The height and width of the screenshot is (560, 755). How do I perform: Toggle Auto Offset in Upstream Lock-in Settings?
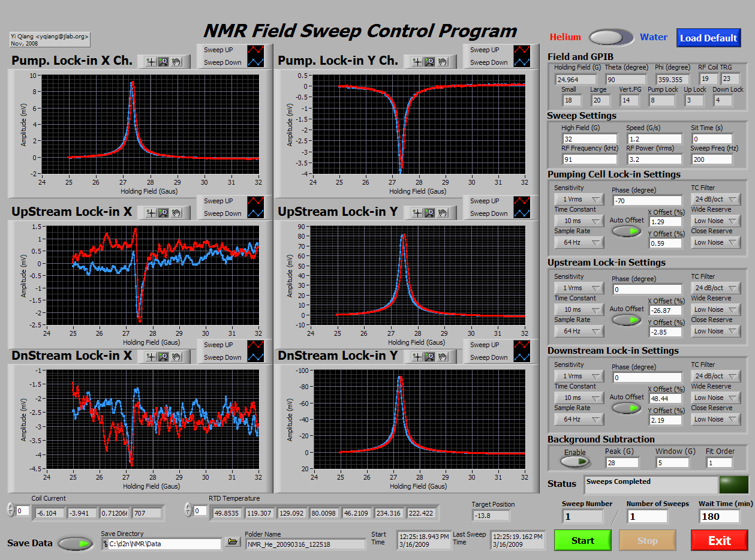626,320
